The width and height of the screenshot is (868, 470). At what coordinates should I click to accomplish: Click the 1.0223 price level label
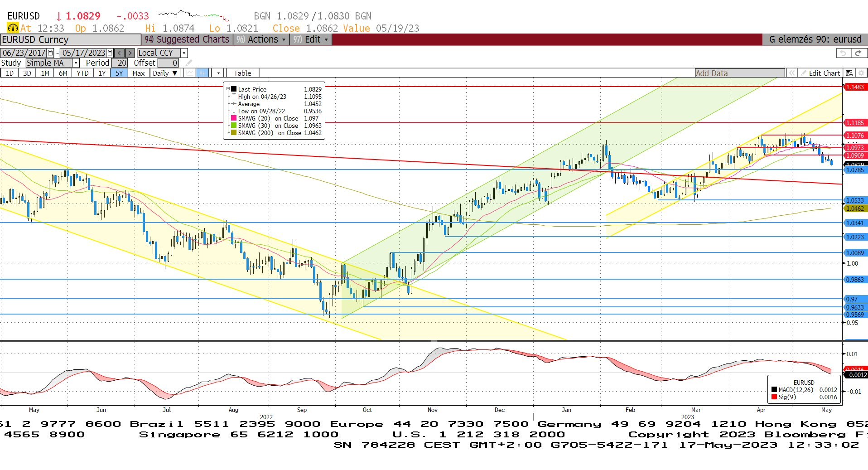point(855,237)
